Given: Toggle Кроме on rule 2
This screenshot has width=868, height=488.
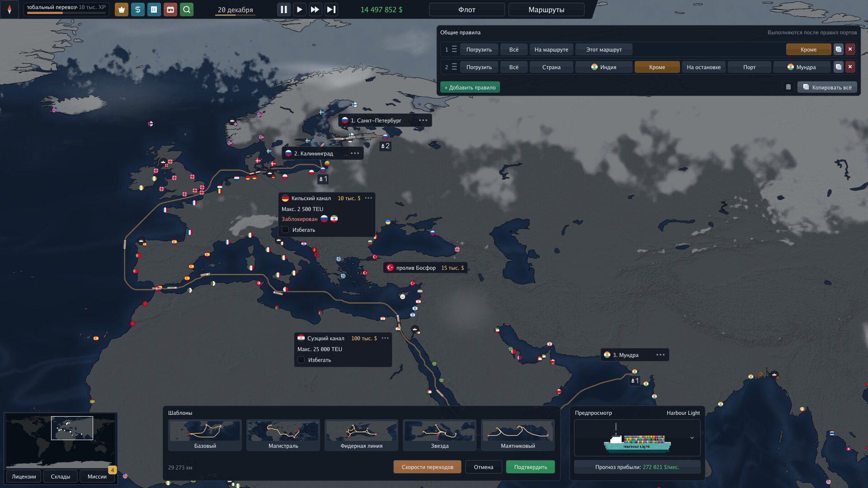Looking at the screenshot, I should [x=657, y=67].
